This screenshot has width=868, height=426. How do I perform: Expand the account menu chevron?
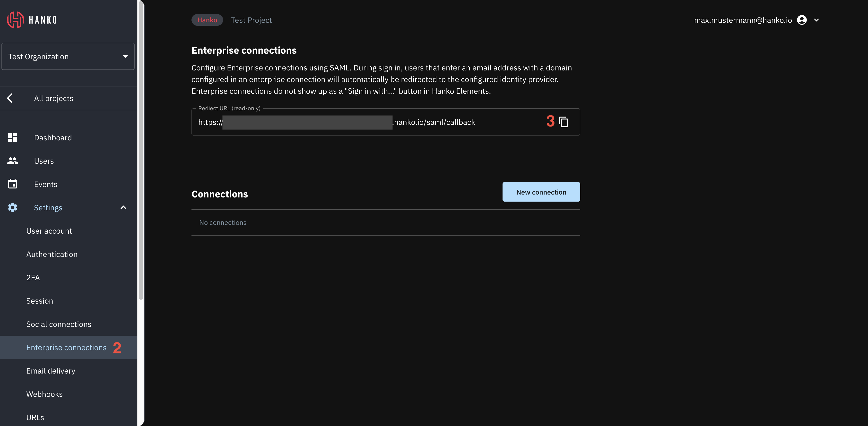(x=816, y=20)
